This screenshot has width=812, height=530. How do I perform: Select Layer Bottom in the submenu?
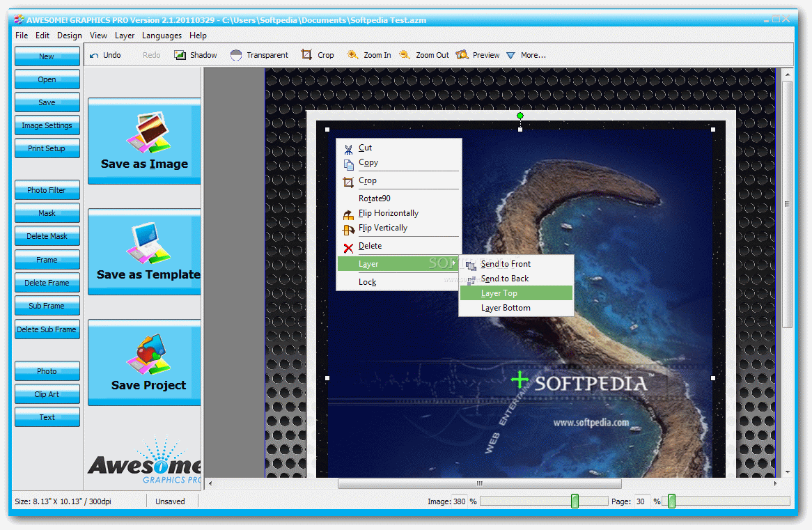516,308
